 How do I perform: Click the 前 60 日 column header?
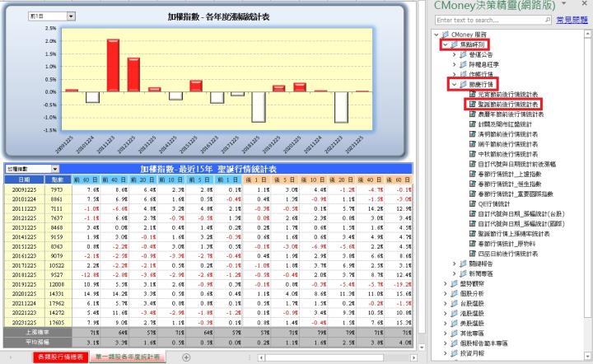pyautogui.click(x=86, y=180)
